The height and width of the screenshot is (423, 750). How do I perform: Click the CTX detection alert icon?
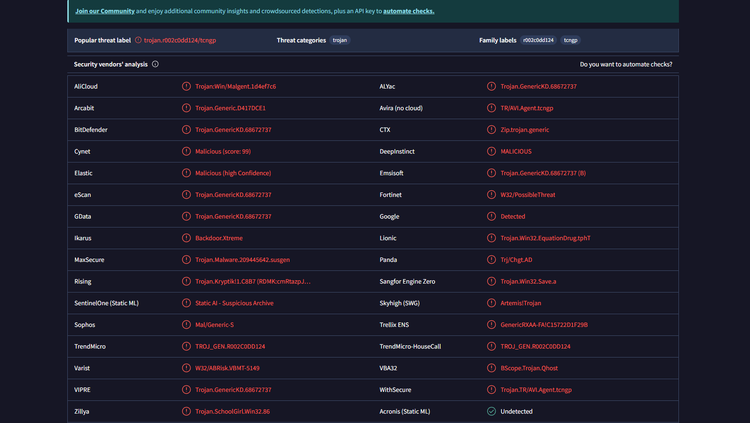point(491,130)
